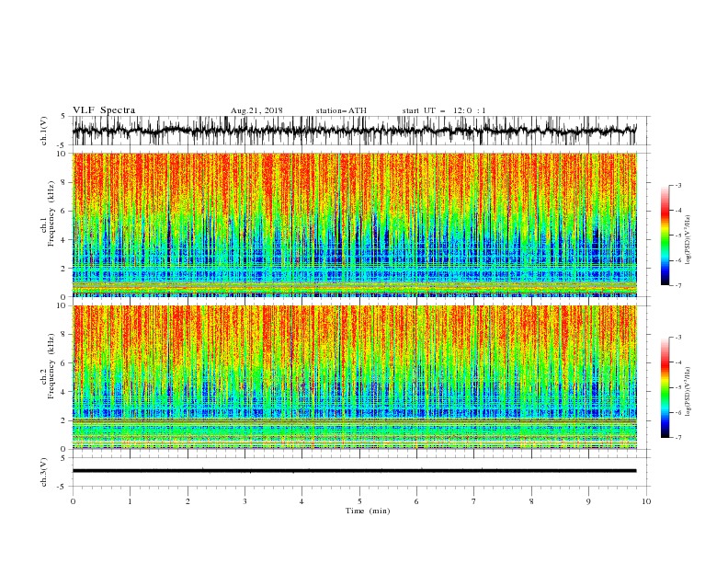Click the time axis tick labeled "10"
Image resolution: width=728 pixels, height=563 pixels.
coord(646,501)
